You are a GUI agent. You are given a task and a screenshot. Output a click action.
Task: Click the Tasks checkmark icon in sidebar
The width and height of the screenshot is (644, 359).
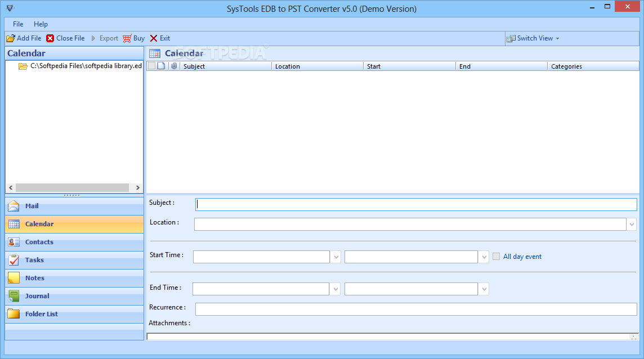pyautogui.click(x=14, y=260)
